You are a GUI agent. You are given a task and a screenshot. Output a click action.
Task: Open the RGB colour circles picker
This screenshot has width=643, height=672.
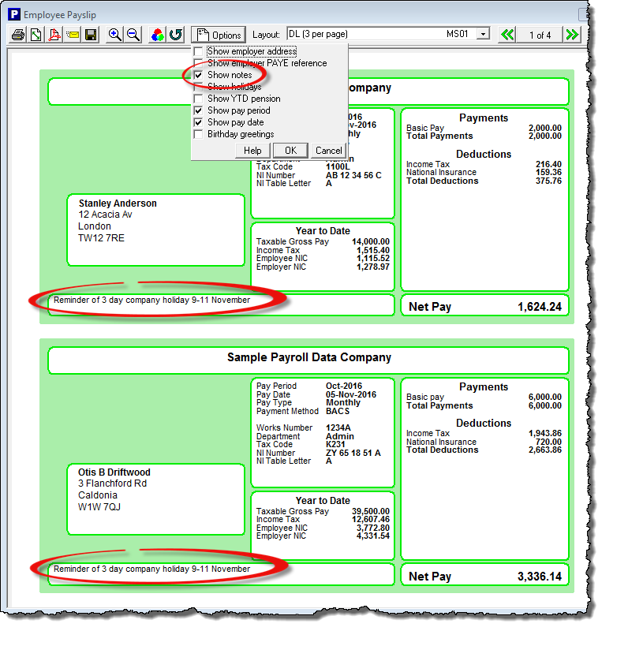pyautogui.click(x=158, y=35)
